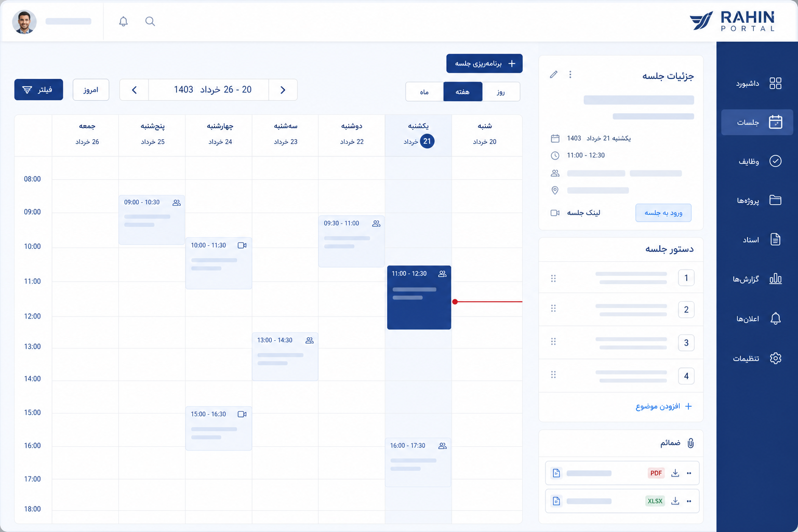Download the XLSX attachment
The image size is (798, 532).
point(675,501)
